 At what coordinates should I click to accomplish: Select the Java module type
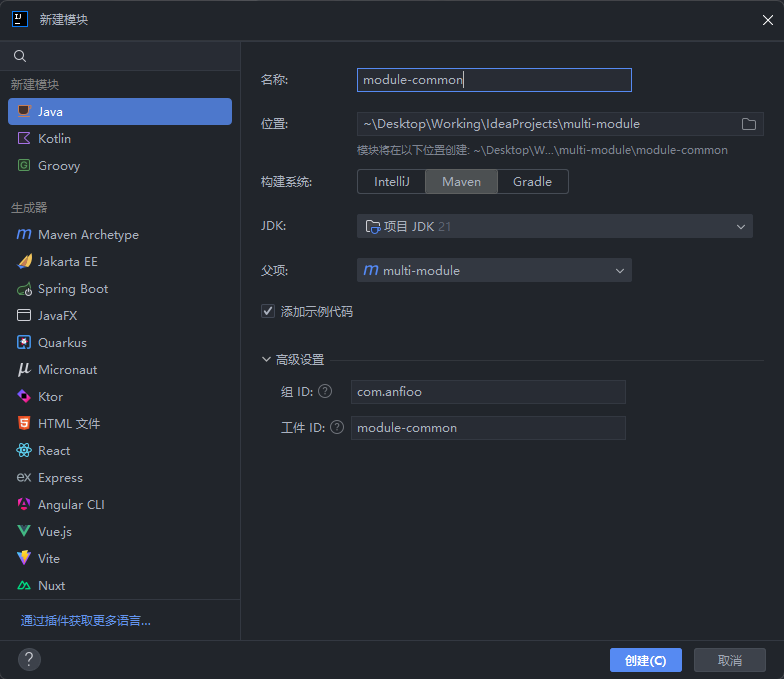pos(120,112)
